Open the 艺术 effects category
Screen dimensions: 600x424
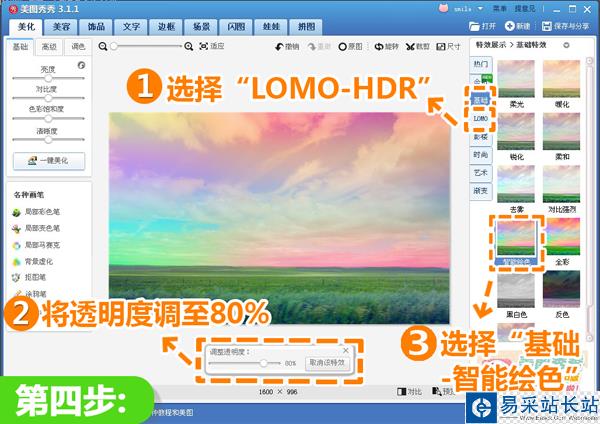pyautogui.click(x=481, y=173)
